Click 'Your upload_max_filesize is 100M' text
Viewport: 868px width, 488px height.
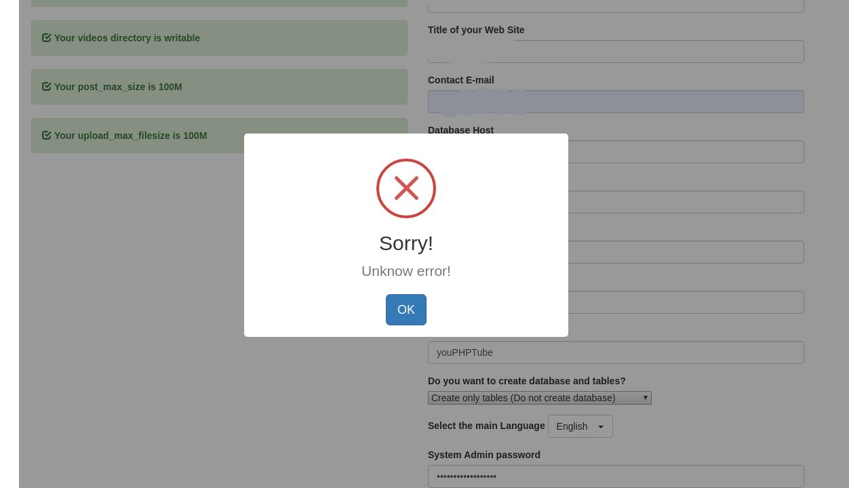(x=130, y=136)
